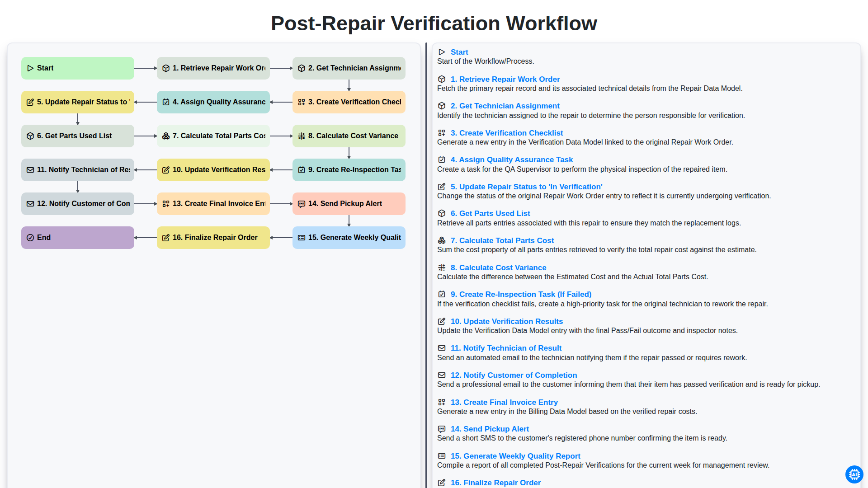Viewport: 868px width, 488px height.
Task: Select the '16. Finalize Repair Order' node
Action: click(x=213, y=238)
